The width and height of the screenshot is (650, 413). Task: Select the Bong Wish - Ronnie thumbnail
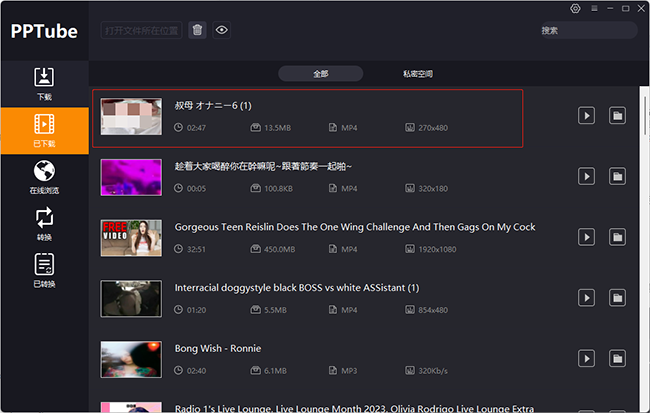point(131,358)
